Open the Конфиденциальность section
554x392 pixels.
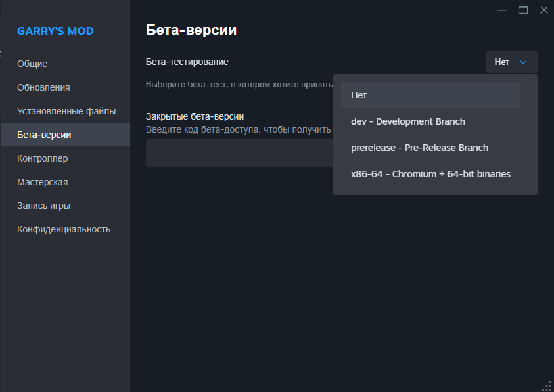pyautogui.click(x=66, y=229)
